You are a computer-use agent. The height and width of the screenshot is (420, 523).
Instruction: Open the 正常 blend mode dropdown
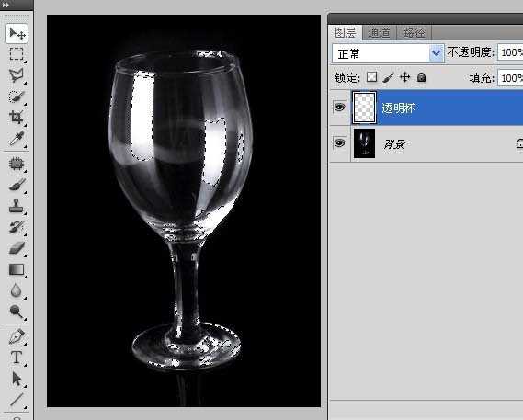pos(388,53)
